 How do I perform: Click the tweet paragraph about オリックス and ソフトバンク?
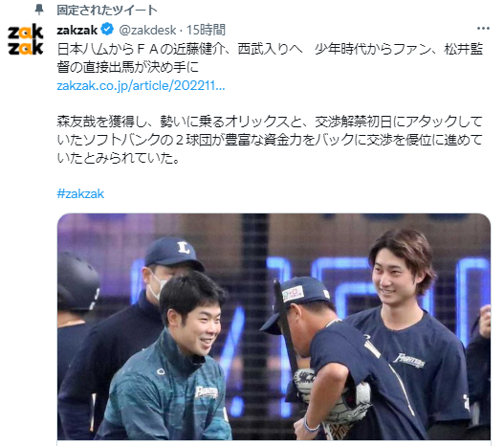[270, 140]
